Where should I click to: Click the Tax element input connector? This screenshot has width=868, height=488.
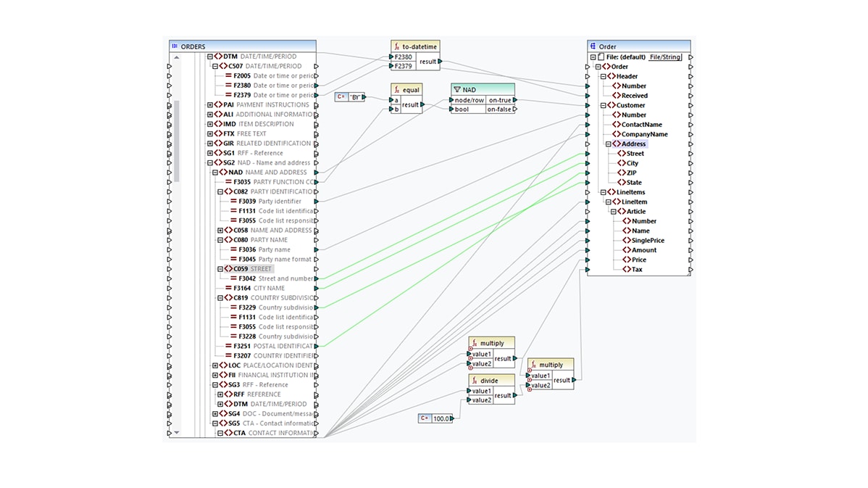coord(588,270)
